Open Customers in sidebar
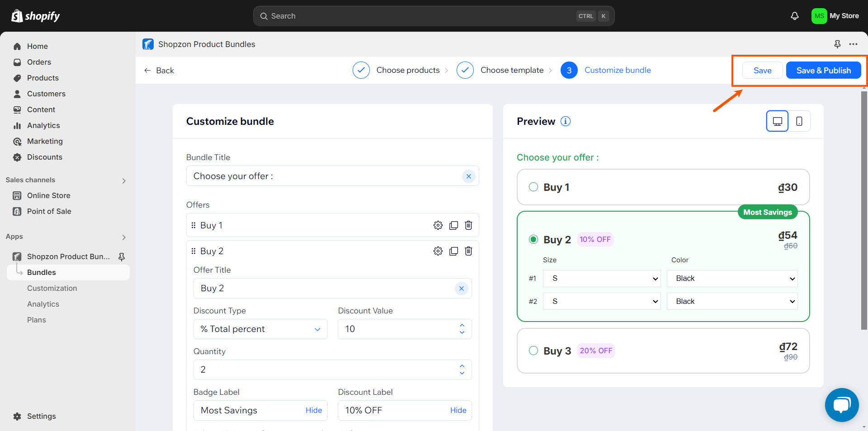 46,94
